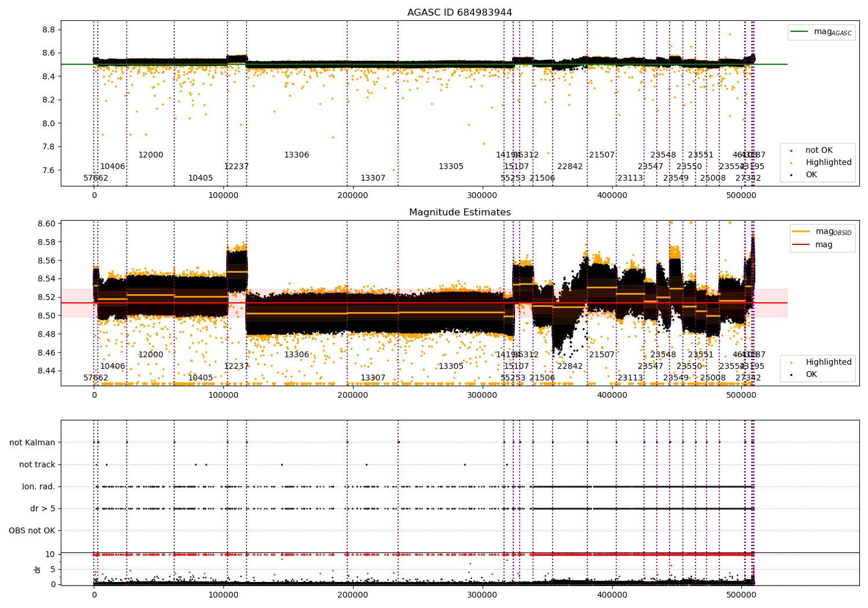Click obsid label 12000 in top plot

pyautogui.click(x=150, y=155)
